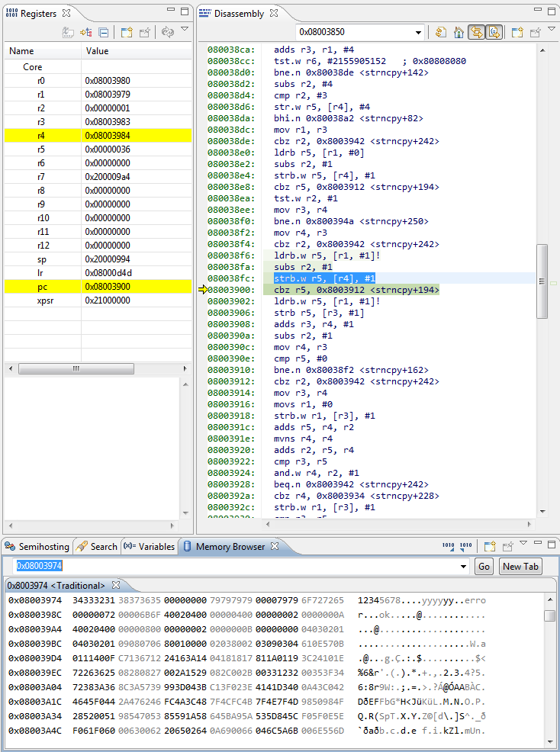Select the Disassembly tab
Viewport: 560px width, 752px height.
click(239, 14)
